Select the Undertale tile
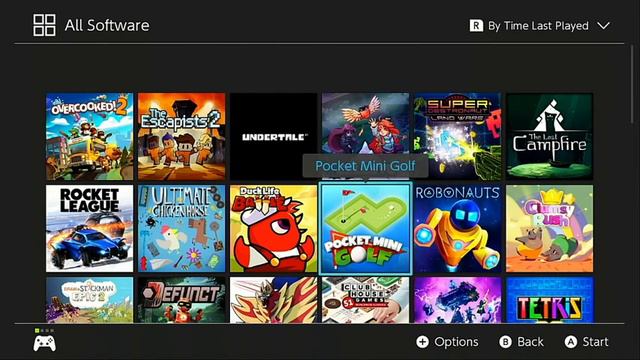Viewport: 640px width, 360px height. click(x=273, y=136)
